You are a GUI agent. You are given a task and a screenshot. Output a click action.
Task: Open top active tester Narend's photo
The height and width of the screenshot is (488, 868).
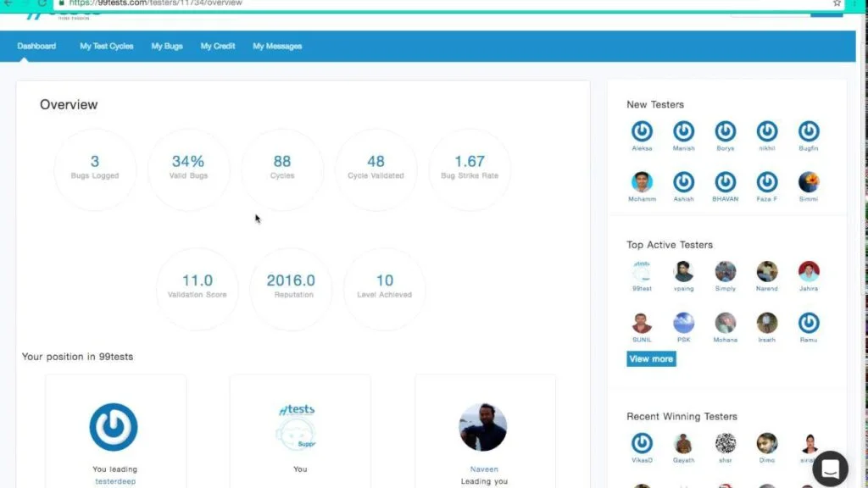click(766, 272)
